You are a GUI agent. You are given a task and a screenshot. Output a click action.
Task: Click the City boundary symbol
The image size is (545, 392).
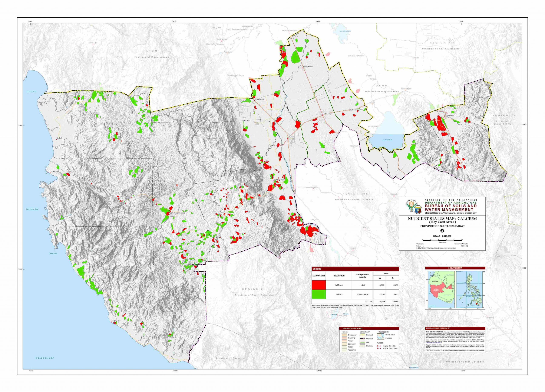363,342
